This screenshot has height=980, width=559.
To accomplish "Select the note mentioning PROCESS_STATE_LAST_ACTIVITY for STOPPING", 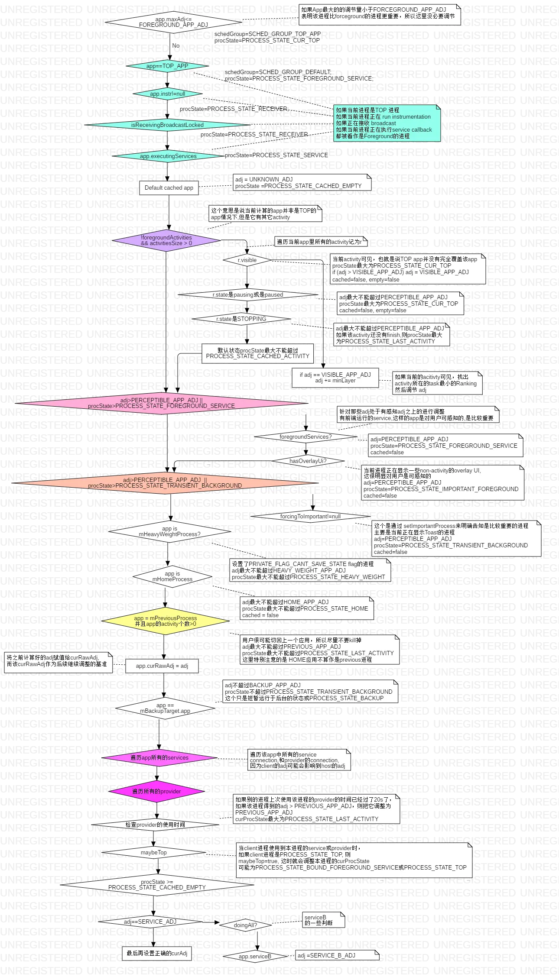I will 391,335.
